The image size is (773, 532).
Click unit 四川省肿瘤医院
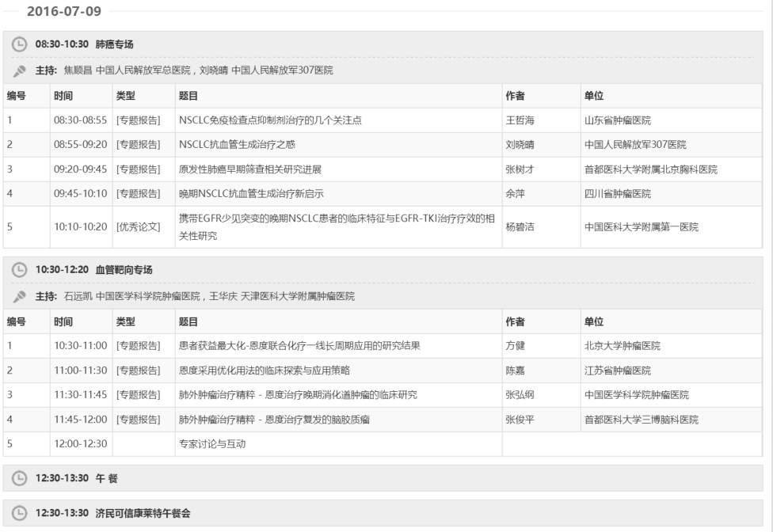pos(618,194)
